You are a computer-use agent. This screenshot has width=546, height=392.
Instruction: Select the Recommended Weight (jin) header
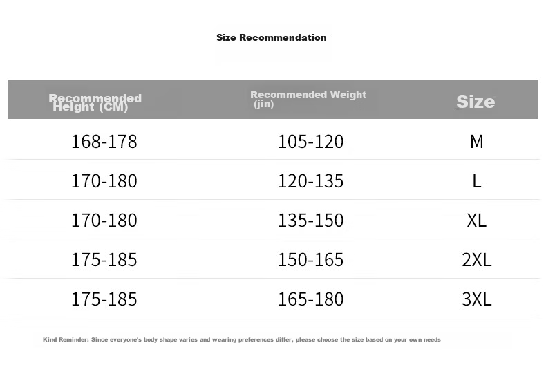pos(308,99)
